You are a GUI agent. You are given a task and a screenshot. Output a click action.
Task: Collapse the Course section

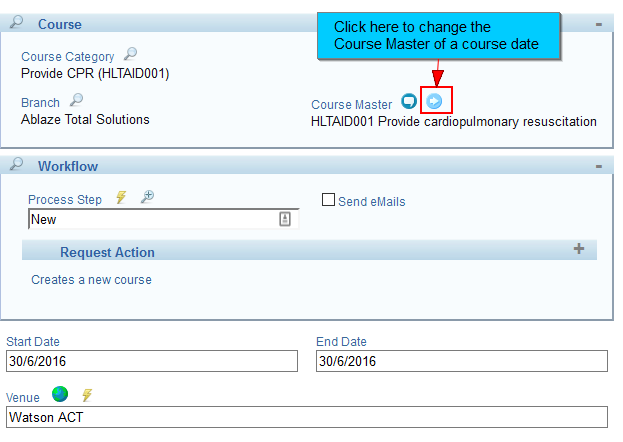(x=599, y=25)
